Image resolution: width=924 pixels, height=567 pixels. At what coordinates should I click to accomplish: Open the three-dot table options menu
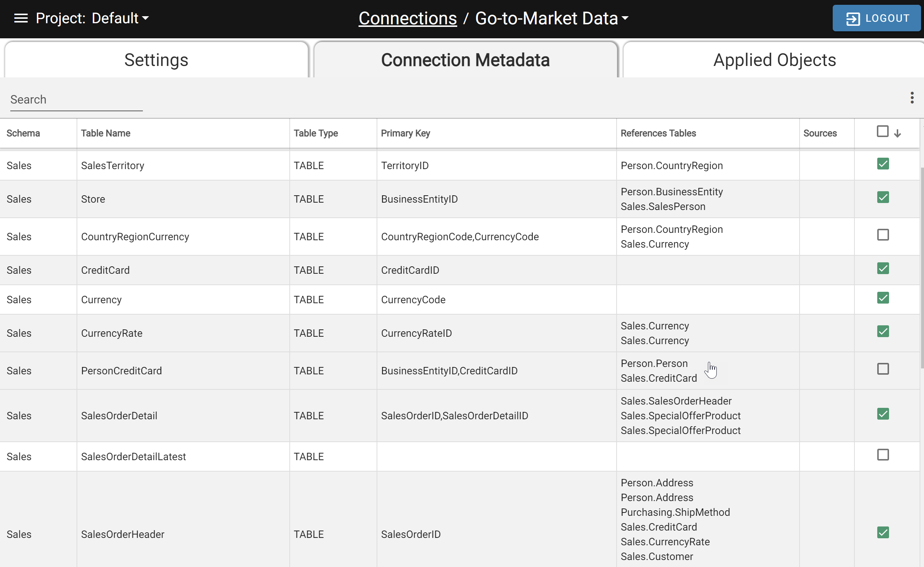pyautogui.click(x=912, y=98)
